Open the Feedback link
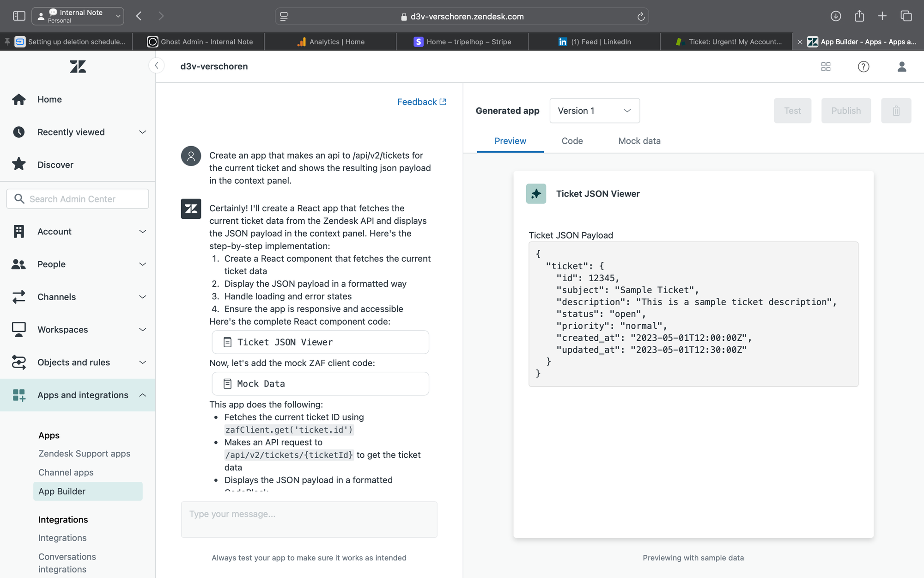924x578 pixels. coord(421,102)
